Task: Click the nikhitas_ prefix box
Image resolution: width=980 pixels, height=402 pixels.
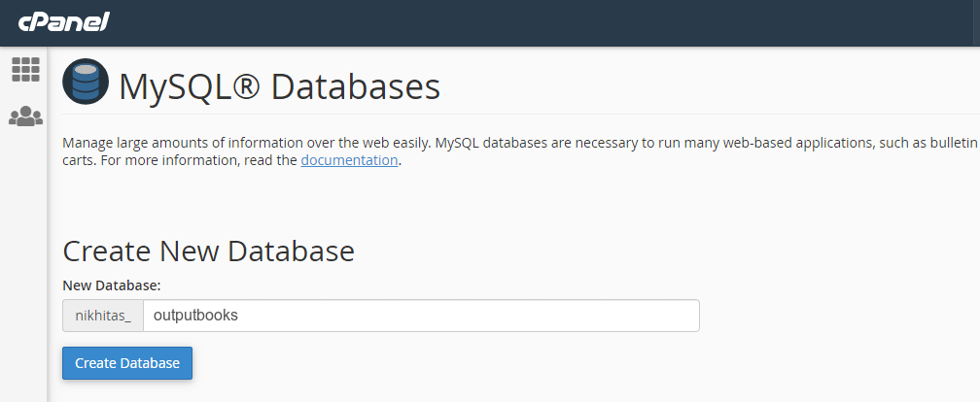Action: 103,316
